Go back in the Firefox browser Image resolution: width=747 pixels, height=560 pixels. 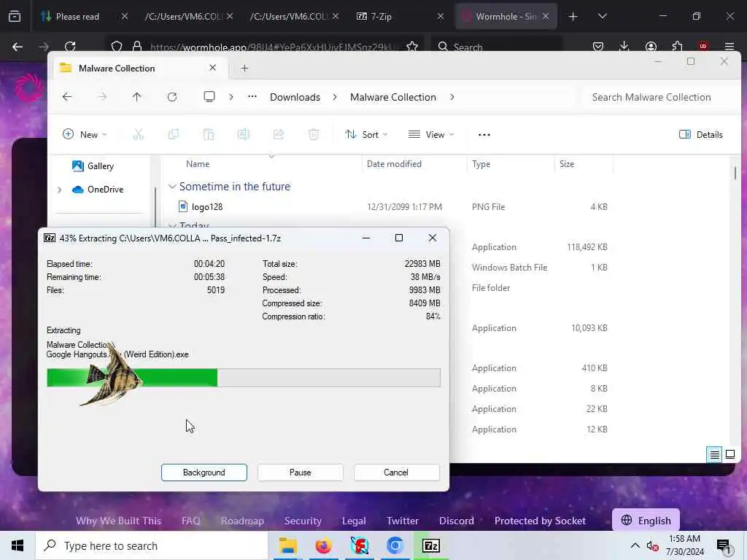point(18,47)
